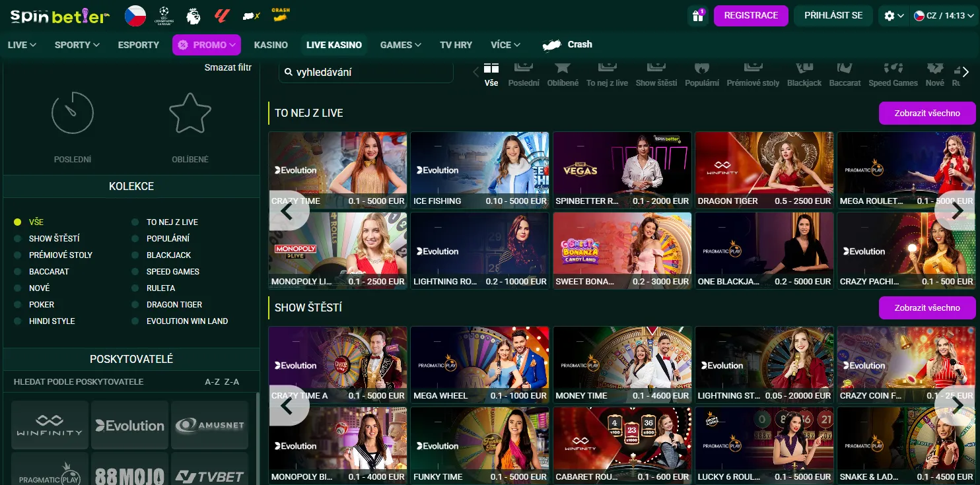The height and width of the screenshot is (485, 980).
Task: Select the SHOW ŠTĚSTÍ collection filter
Action: 47,239
